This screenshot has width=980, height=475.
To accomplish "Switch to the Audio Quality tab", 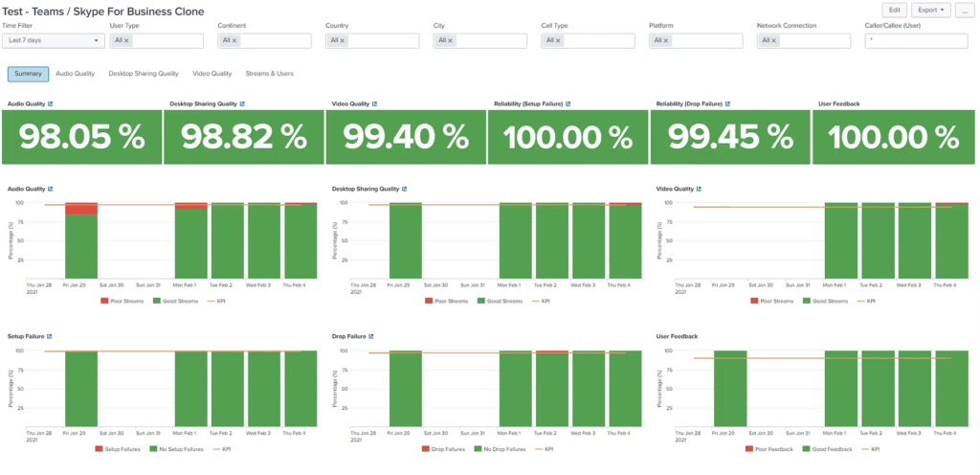I will 75,74.
